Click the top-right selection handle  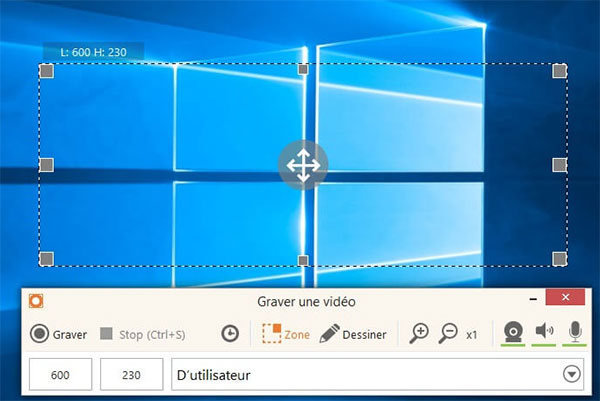[x=559, y=71]
